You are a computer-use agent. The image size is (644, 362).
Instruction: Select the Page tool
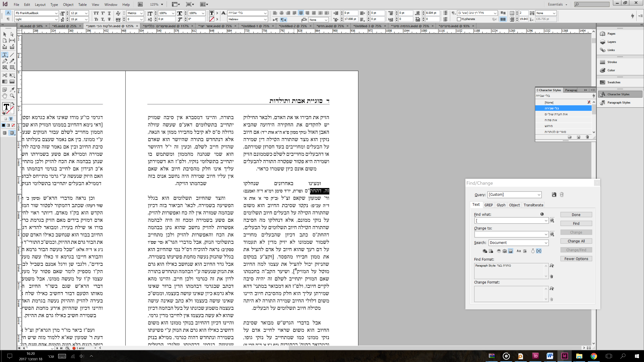pos(5,40)
